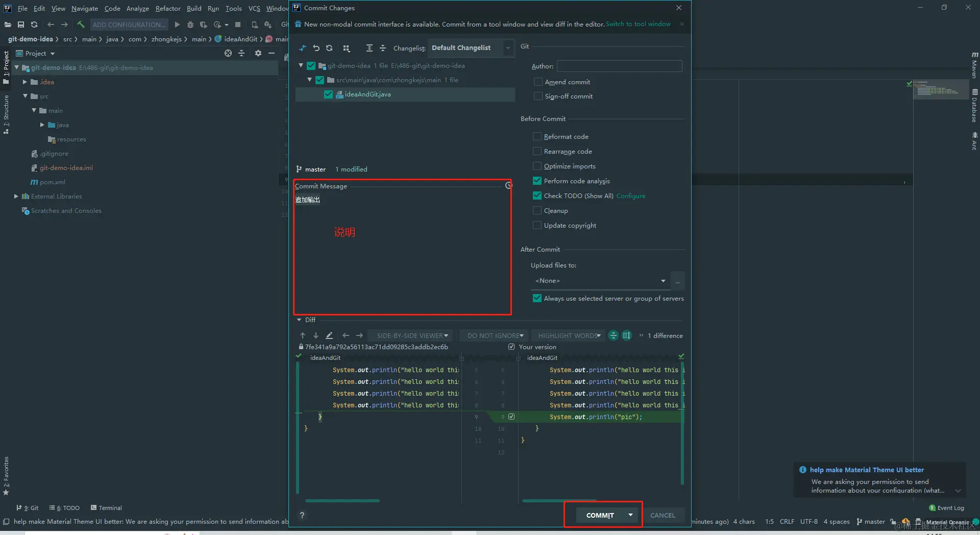Open the 6: TODO tool window tab

click(x=64, y=508)
